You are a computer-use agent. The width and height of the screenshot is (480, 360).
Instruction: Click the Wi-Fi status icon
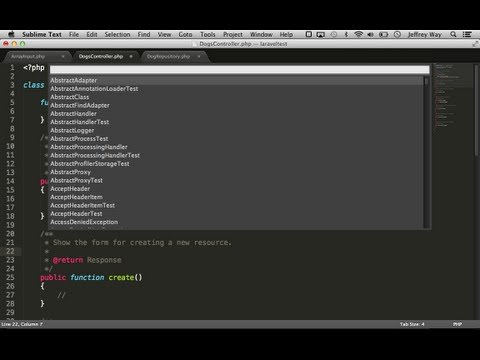click(359, 34)
